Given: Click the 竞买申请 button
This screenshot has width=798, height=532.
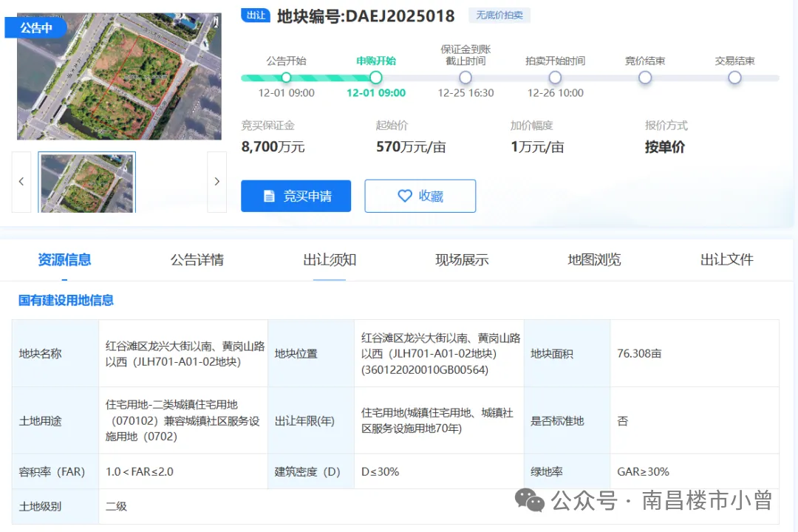Looking at the screenshot, I should 296,196.
